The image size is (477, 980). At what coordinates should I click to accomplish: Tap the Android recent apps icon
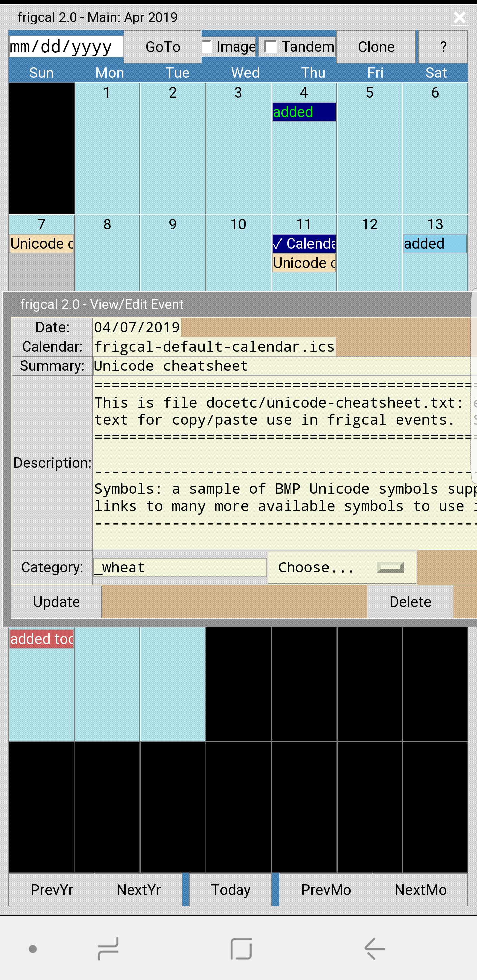tap(109, 949)
